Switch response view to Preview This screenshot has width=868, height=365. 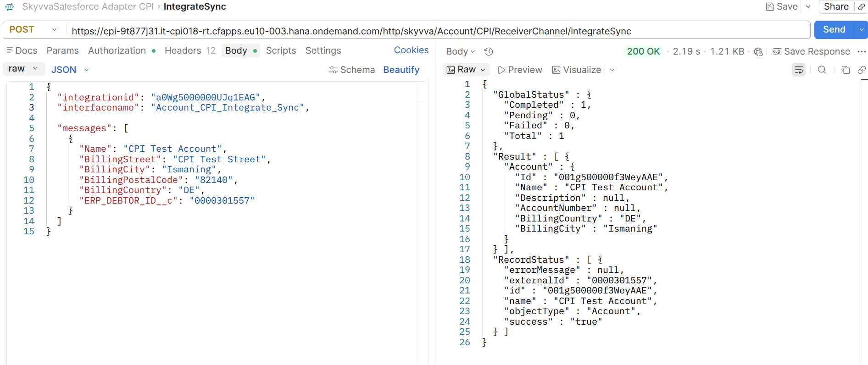click(520, 70)
